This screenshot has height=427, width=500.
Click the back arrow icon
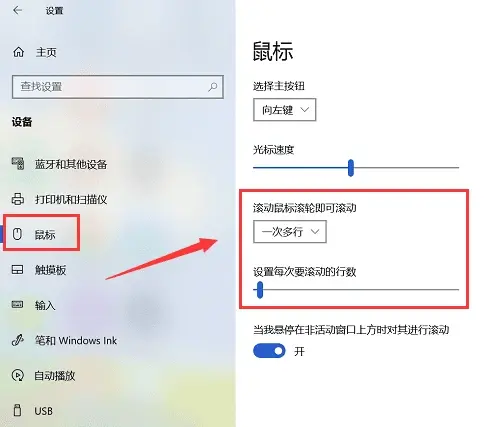click(x=17, y=10)
